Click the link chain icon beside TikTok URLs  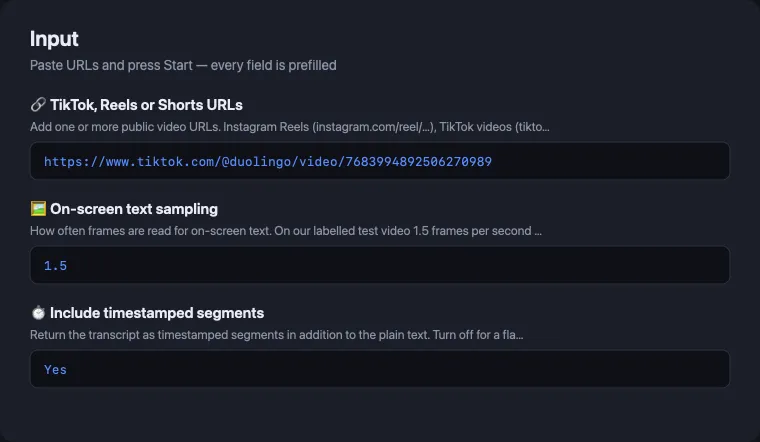pos(38,105)
